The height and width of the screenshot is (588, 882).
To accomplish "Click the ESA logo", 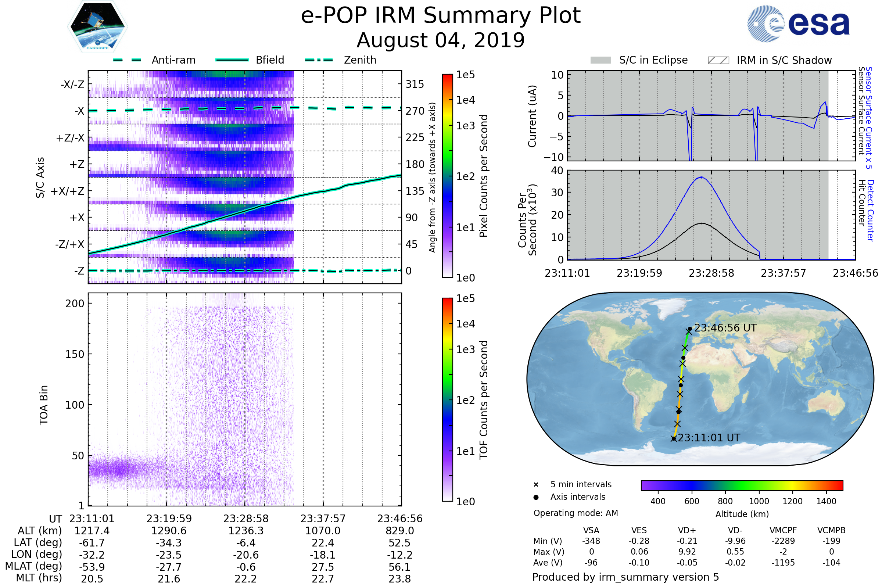I will point(798,24).
